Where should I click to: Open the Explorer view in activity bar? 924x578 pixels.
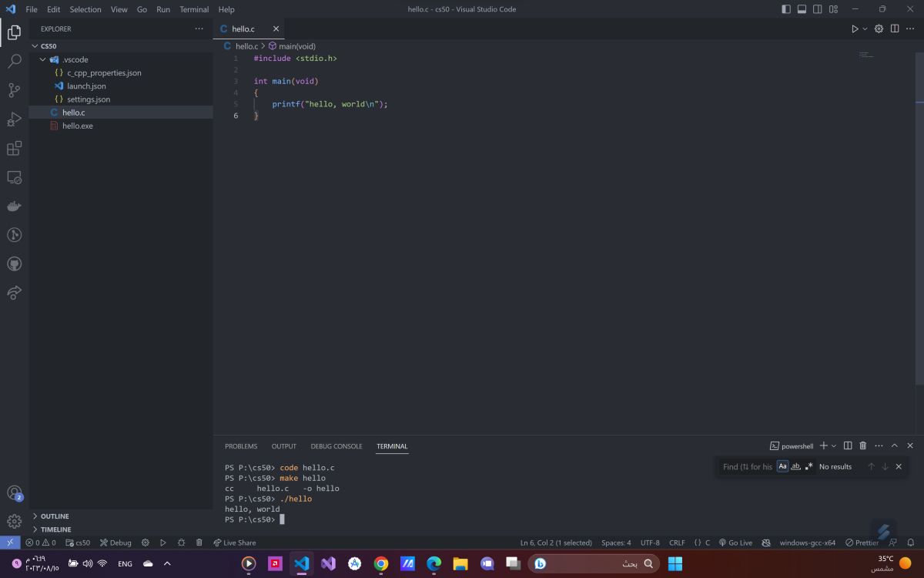pos(14,32)
